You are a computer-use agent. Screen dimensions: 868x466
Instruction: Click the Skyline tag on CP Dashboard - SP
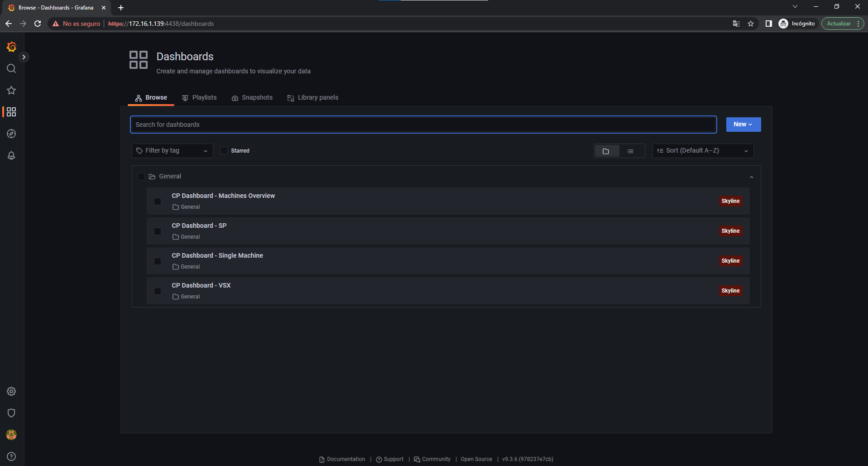point(730,231)
